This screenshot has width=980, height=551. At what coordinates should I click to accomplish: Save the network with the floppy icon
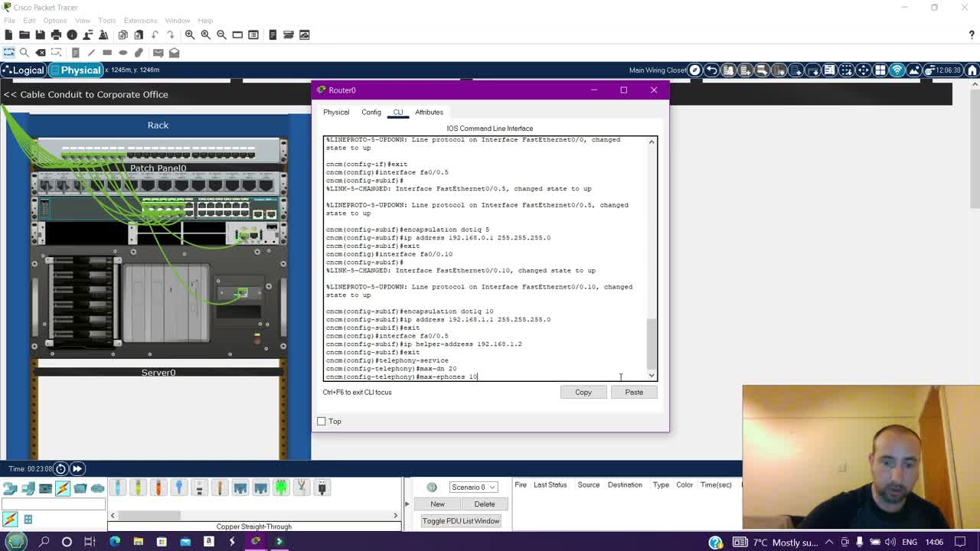tap(40, 34)
